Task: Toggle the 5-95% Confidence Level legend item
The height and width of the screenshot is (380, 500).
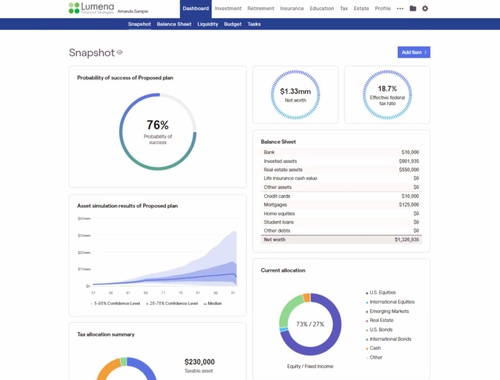Action: click(115, 303)
